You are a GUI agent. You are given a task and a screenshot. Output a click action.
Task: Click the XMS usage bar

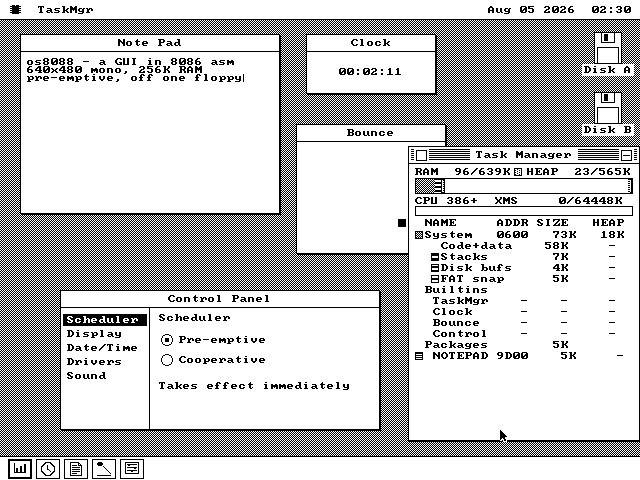(524, 211)
